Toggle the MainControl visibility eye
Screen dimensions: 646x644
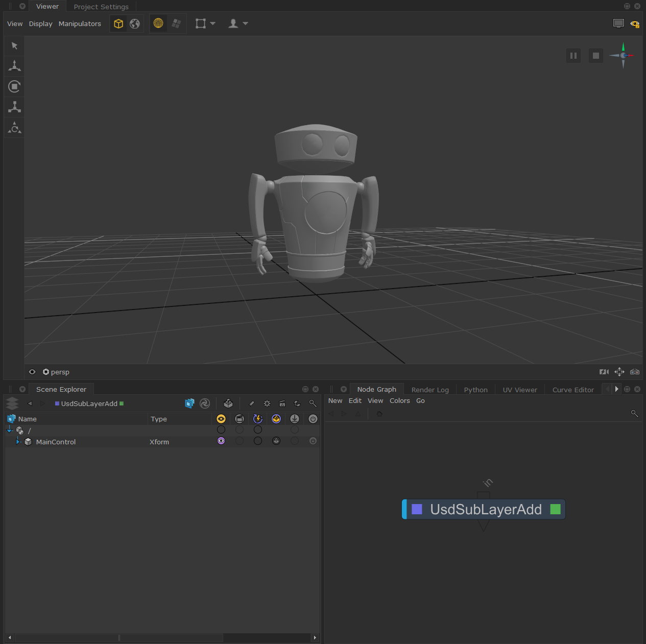coord(221,441)
